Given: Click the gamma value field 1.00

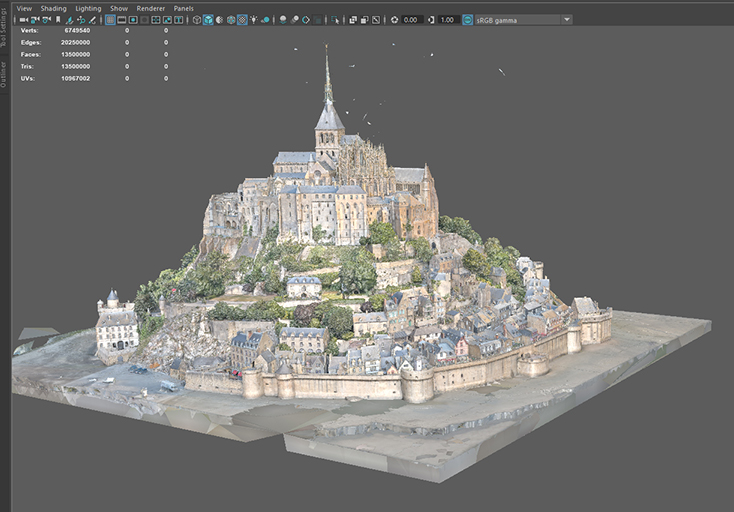Looking at the screenshot, I should point(448,20).
